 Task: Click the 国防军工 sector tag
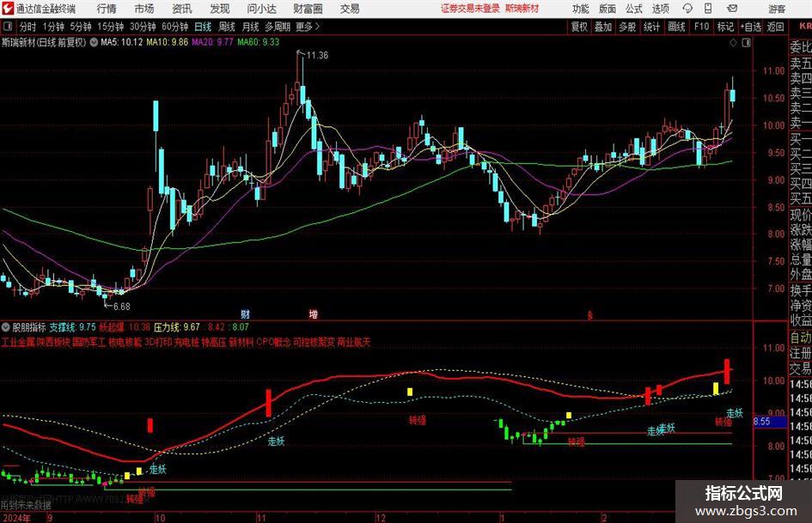(89, 343)
